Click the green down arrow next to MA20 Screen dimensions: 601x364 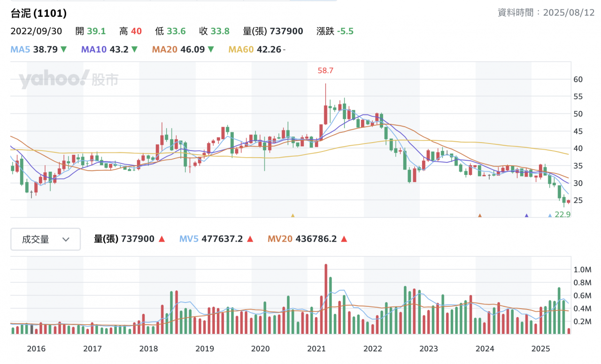(211, 49)
